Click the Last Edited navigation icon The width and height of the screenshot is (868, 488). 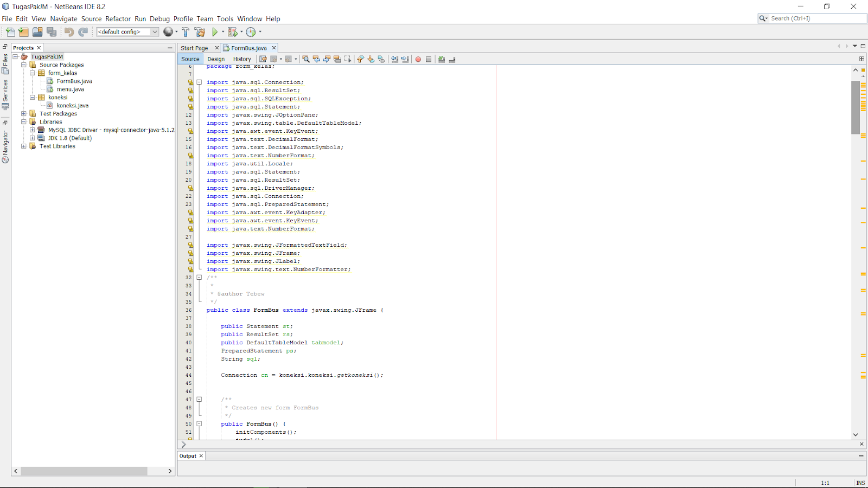pos(263,59)
